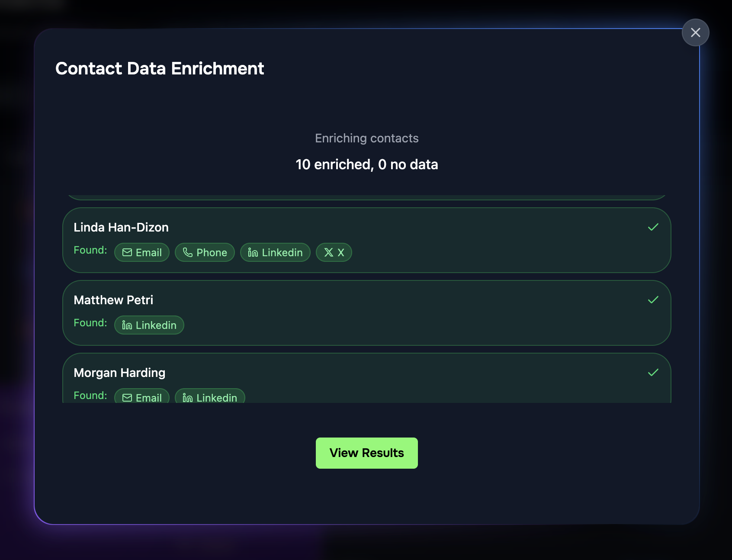The height and width of the screenshot is (560, 732).
Task: Click the LinkedIn icon in Linda Han-Dizon's row
Action: coord(253,252)
